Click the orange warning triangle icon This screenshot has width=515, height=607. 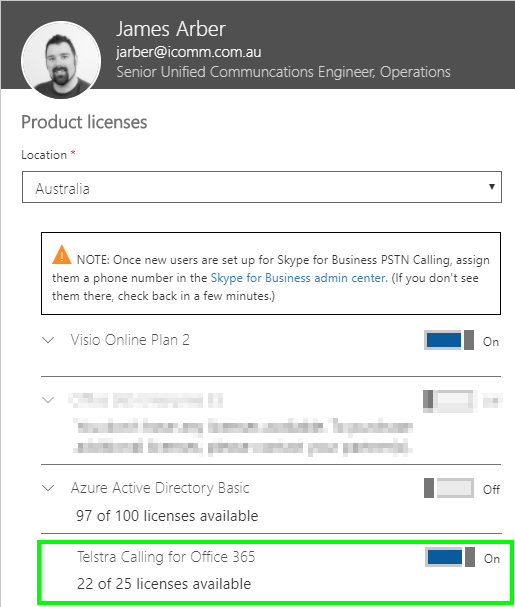coord(62,255)
